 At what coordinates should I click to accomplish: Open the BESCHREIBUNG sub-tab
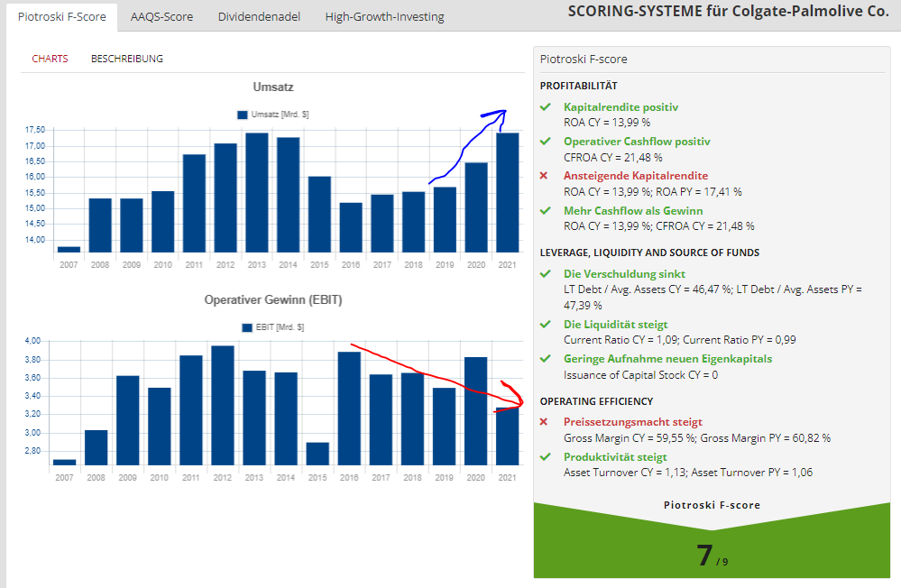click(127, 59)
